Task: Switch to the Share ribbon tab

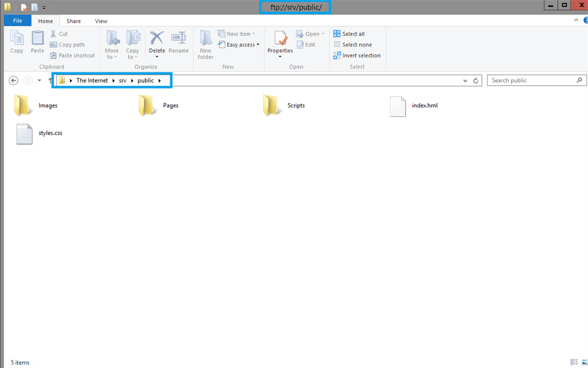Action: [73, 21]
